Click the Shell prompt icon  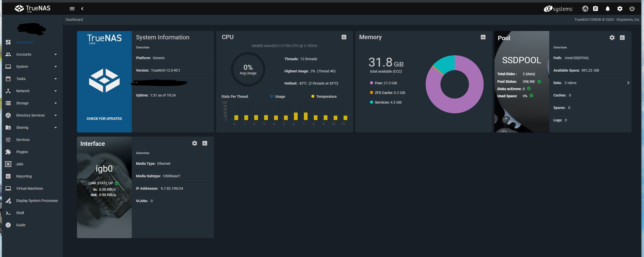click(8, 213)
